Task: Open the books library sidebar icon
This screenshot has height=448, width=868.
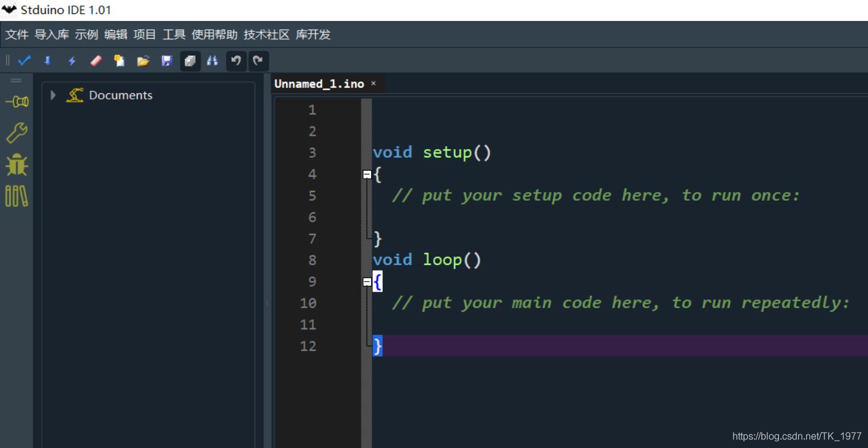Action: (17, 196)
